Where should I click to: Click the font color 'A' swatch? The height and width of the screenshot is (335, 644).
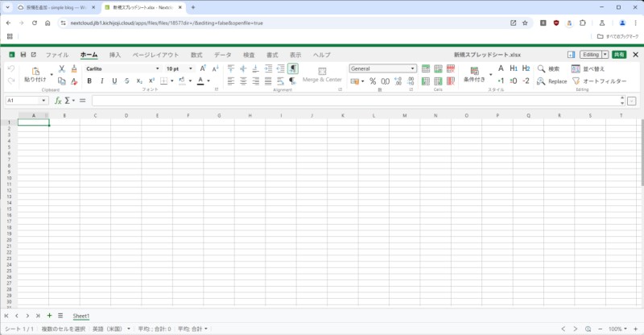click(199, 81)
